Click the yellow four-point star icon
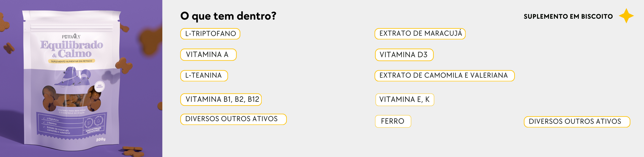This screenshot has height=157, width=644. [x=626, y=16]
